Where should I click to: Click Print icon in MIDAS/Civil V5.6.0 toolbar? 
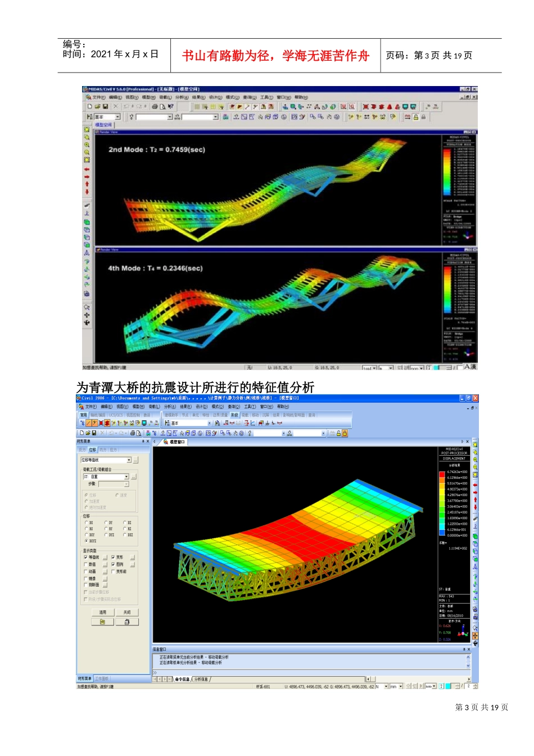(155, 106)
